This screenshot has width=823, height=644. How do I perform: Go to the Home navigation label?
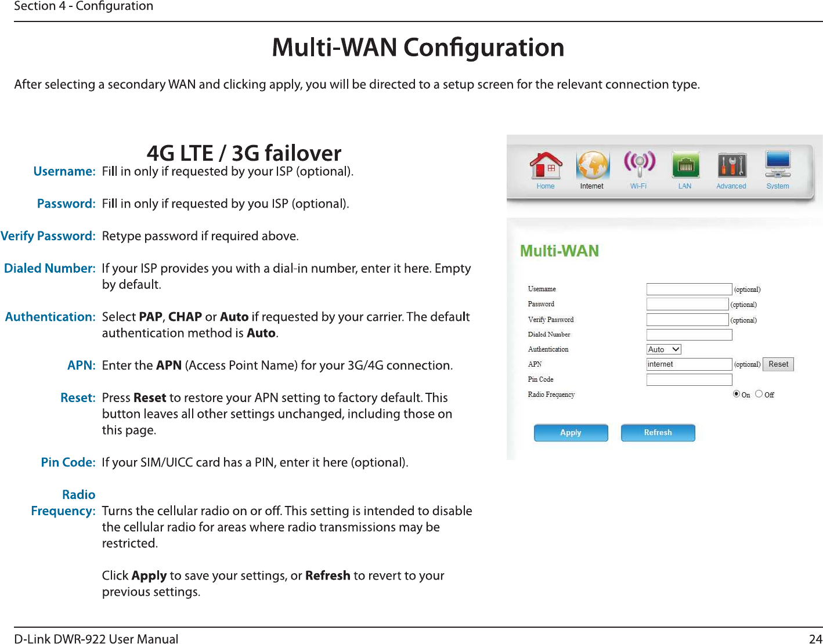coord(546,186)
